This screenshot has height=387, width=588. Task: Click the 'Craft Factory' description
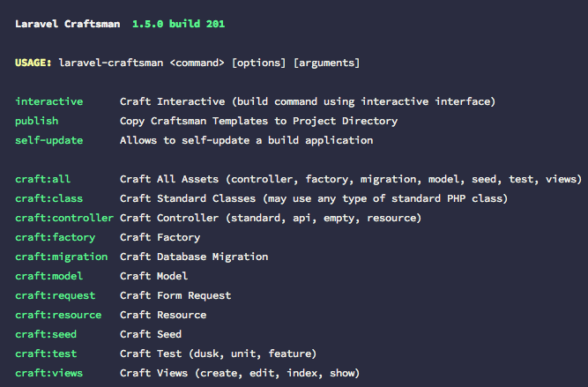pos(160,237)
